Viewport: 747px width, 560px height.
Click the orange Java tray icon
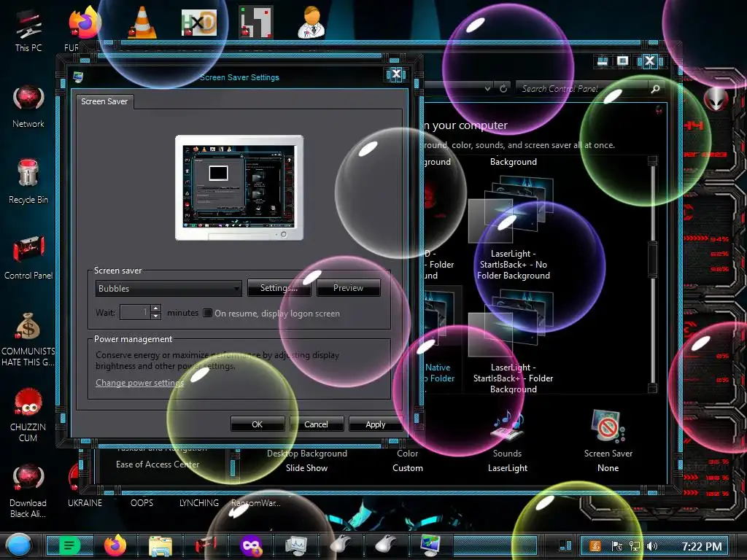(x=595, y=546)
